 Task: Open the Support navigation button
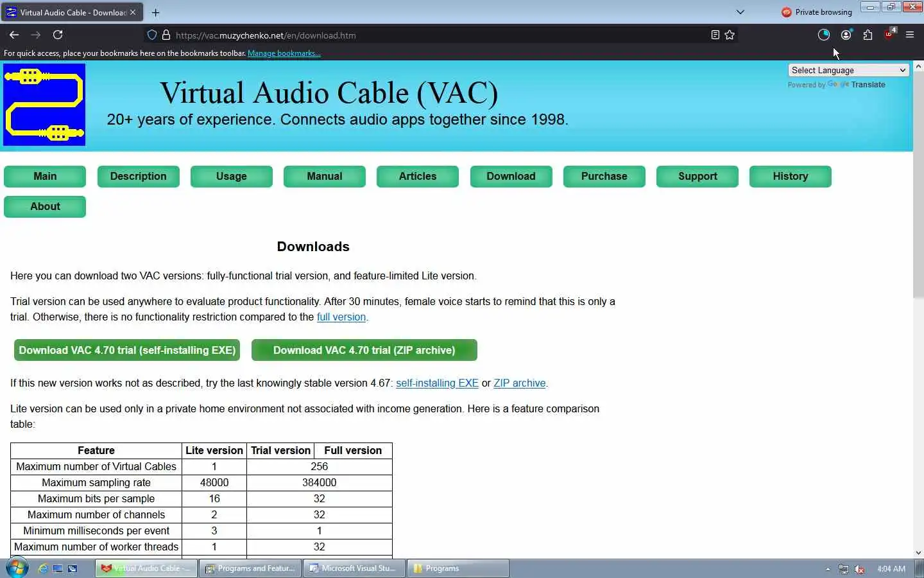[697, 176]
